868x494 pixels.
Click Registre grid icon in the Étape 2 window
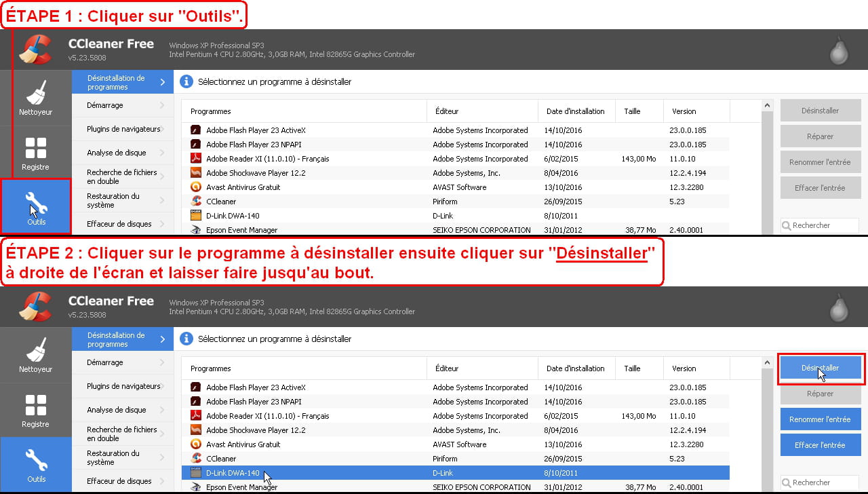click(35, 406)
